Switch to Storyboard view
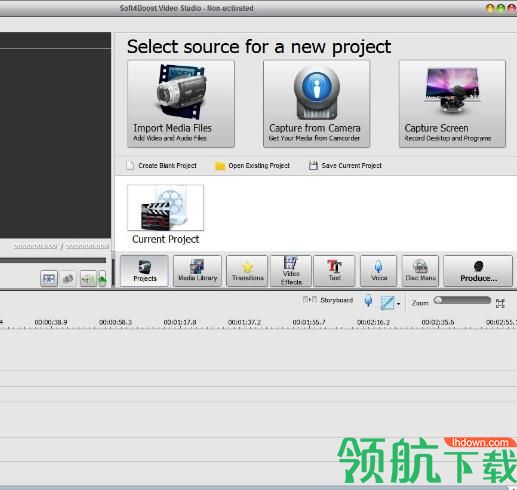Image resolution: width=517 pixels, height=490 pixels. pos(328,300)
